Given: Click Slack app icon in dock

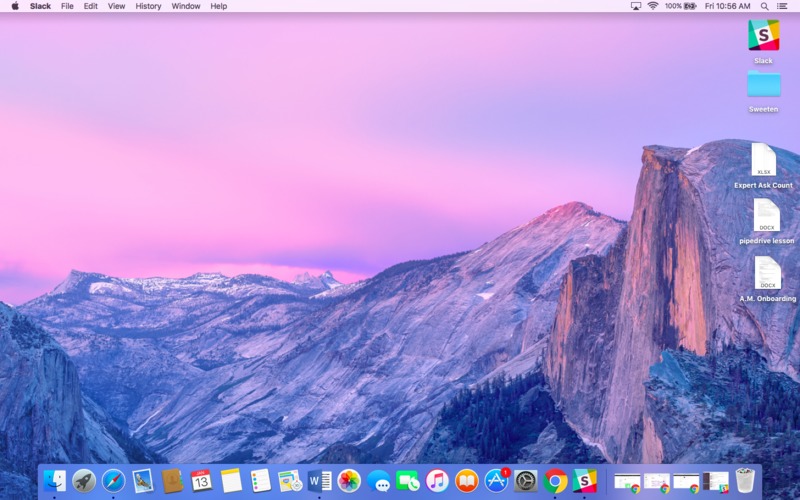Looking at the screenshot, I should coord(585,481).
